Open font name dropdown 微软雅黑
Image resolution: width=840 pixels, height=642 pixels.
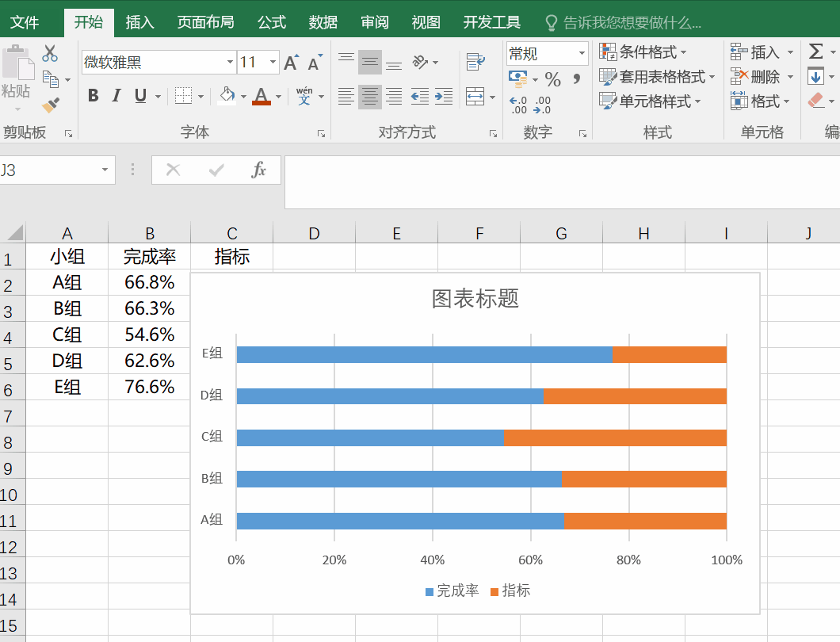(230, 62)
